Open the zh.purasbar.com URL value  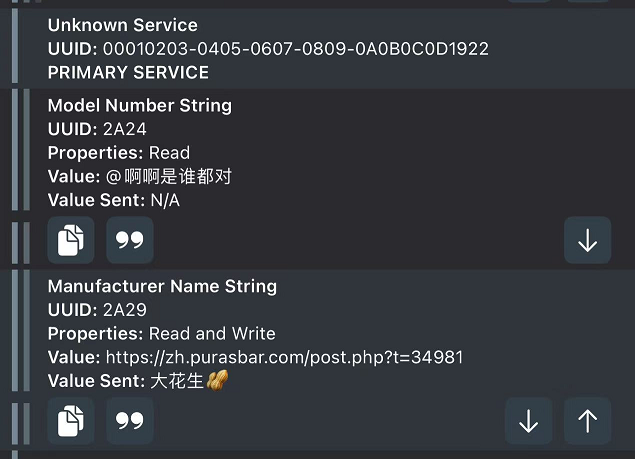(283, 357)
